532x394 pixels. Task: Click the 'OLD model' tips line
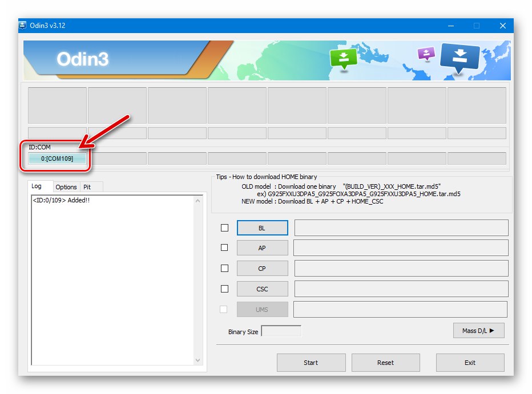pyautogui.click(x=341, y=186)
